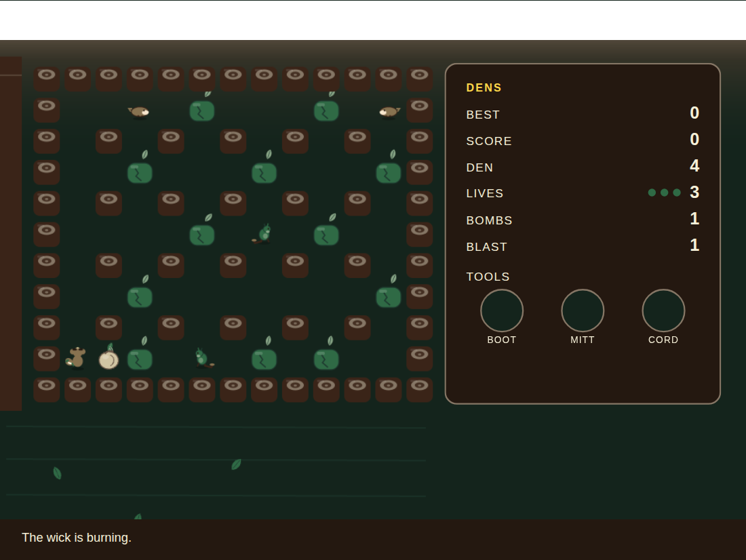746x560 pixels.
Task: Click the green lizard on the bottom row
Action: click(204, 358)
